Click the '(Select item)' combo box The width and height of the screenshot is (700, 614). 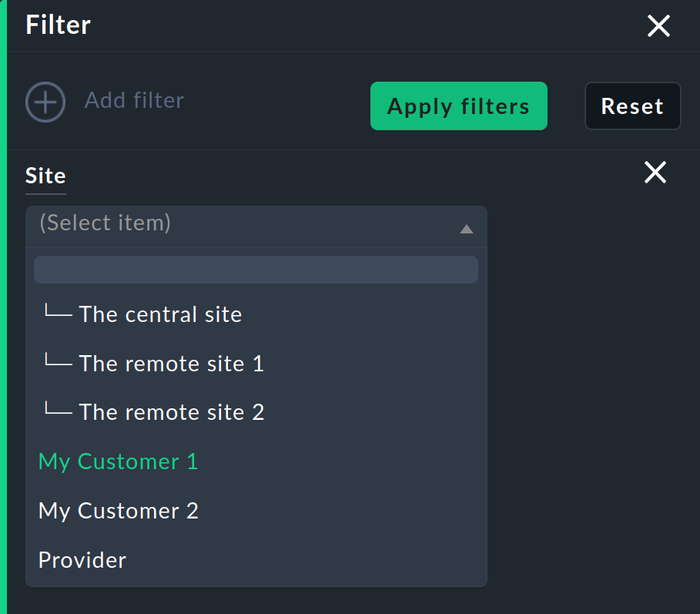pyautogui.click(x=246, y=224)
